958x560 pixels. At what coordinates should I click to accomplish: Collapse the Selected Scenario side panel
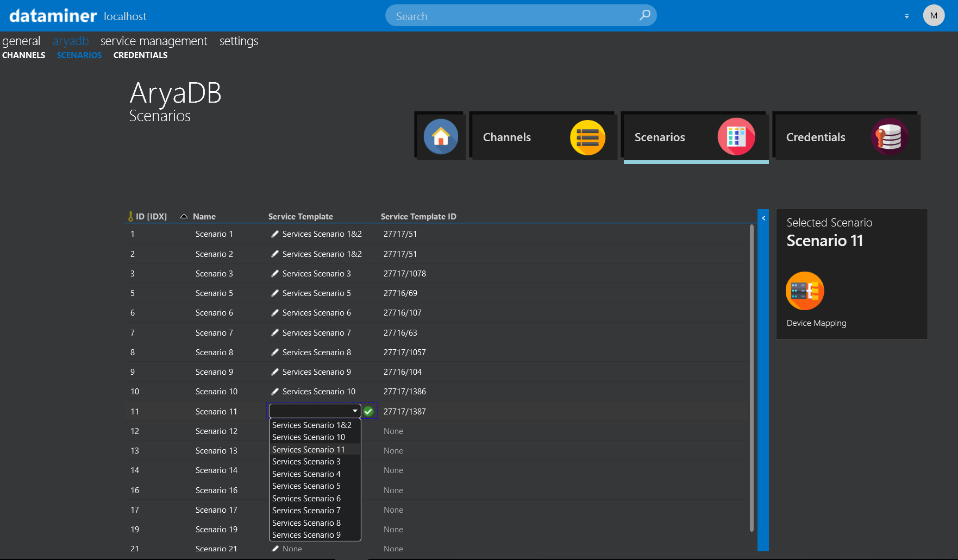(x=763, y=218)
